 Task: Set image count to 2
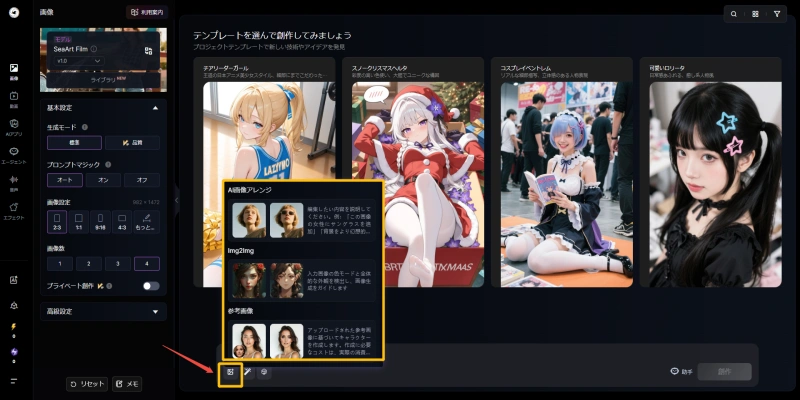[x=89, y=264]
